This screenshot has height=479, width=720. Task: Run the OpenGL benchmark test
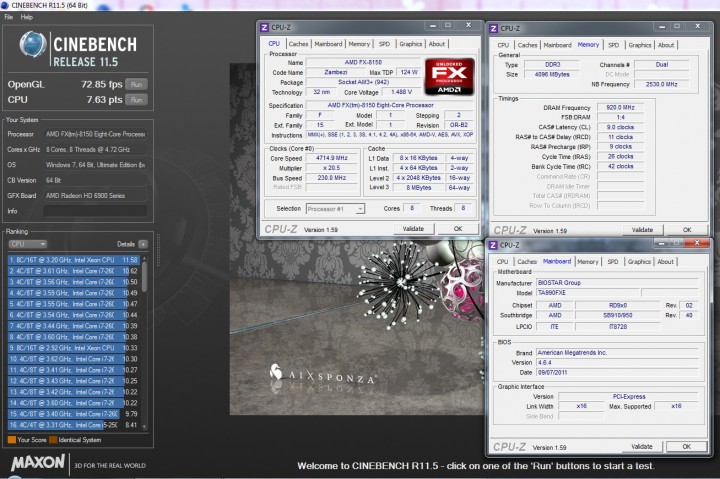coord(136,85)
